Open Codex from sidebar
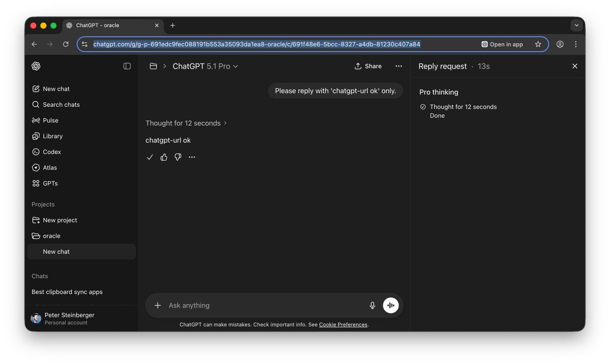This screenshot has height=364, width=610. 81,152
